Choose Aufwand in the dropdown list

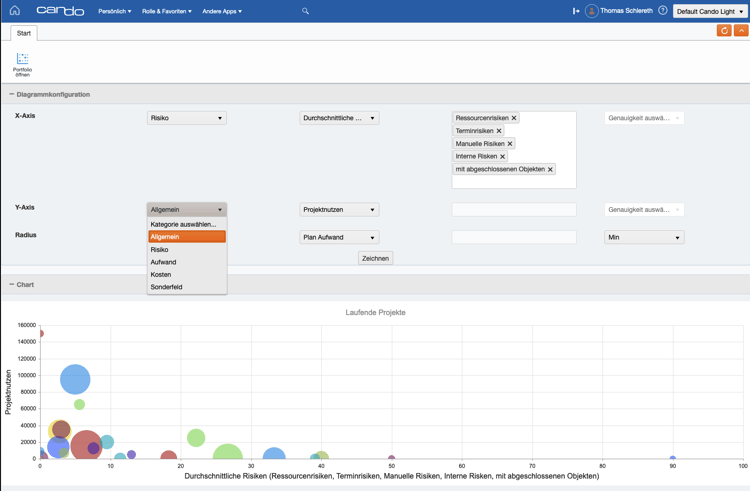(187, 262)
